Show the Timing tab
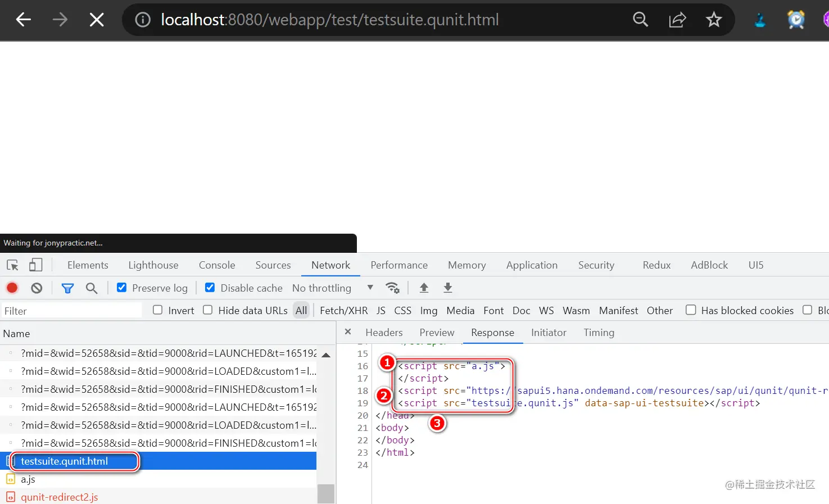Image resolution: width=829 pixels, height=504 pixels. (599, 333)
